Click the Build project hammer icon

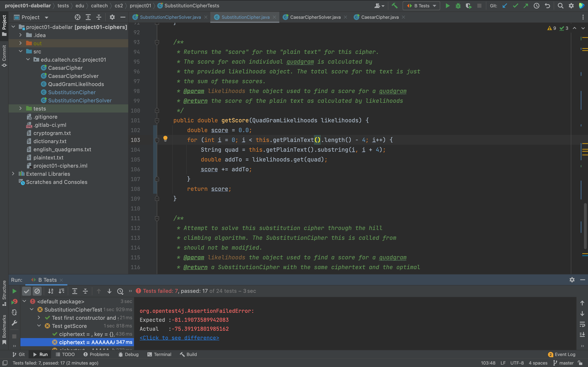pos(395,6)
